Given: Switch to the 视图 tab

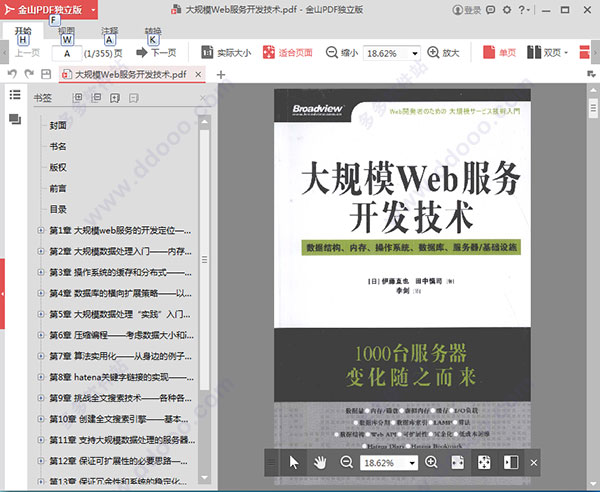Looking at the screenshot, I should click(66, 31).
